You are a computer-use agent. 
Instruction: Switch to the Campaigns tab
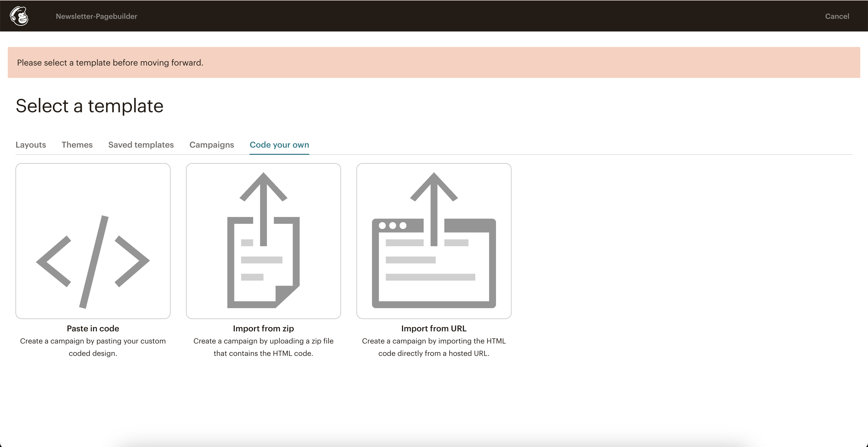click(x=212, y=145)
